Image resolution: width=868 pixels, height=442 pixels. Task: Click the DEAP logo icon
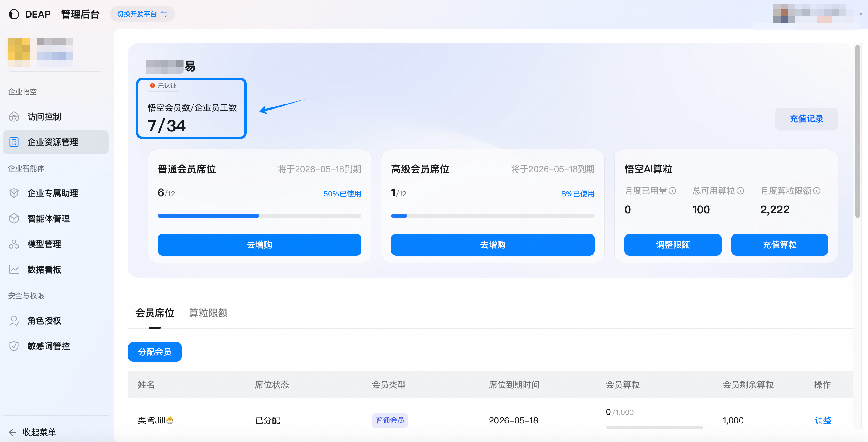pyautogui.click(x=14, y=14)
